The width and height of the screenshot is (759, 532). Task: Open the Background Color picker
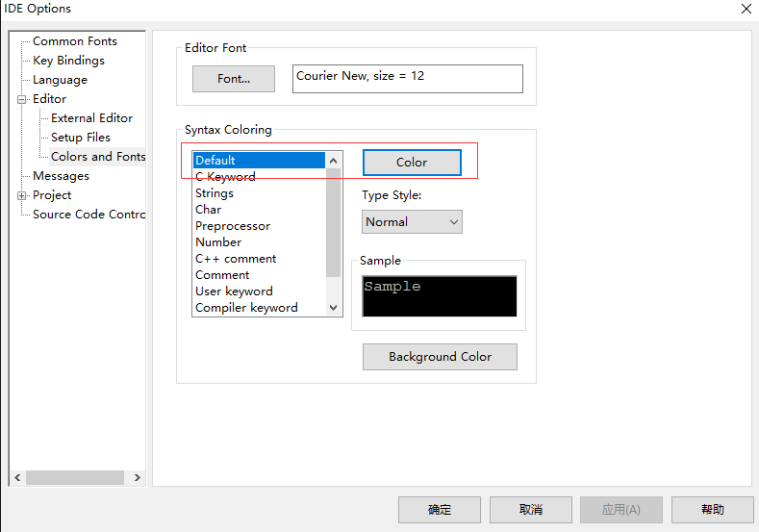point(440,357)
